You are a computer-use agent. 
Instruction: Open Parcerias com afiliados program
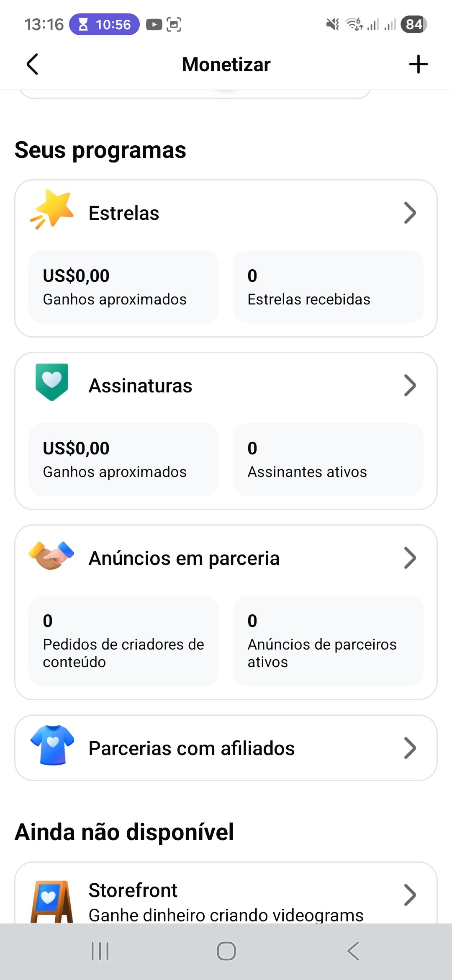pyautogui.click(x=192, y=748)
